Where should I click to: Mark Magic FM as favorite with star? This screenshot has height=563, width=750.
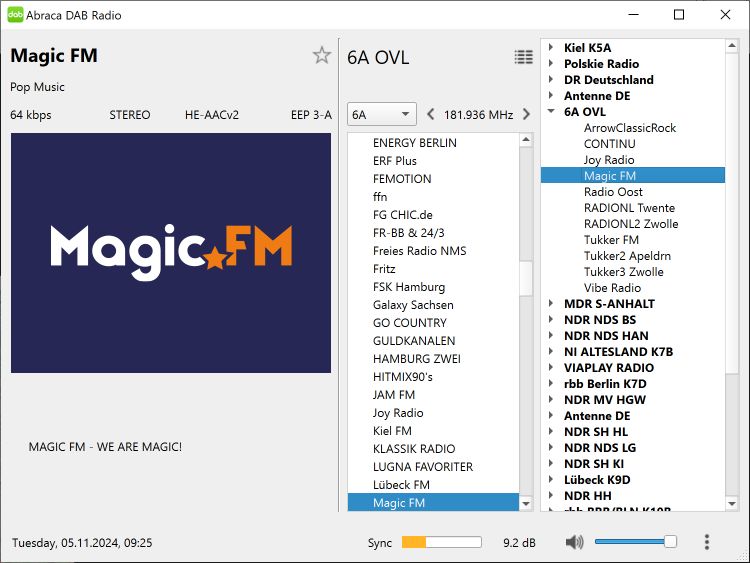[x=321, y=56]
